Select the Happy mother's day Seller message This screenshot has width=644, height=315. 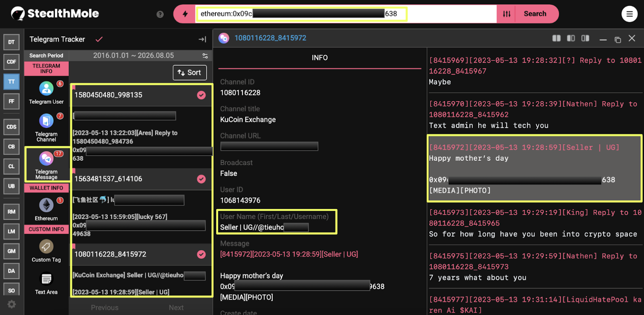point(535,168)
